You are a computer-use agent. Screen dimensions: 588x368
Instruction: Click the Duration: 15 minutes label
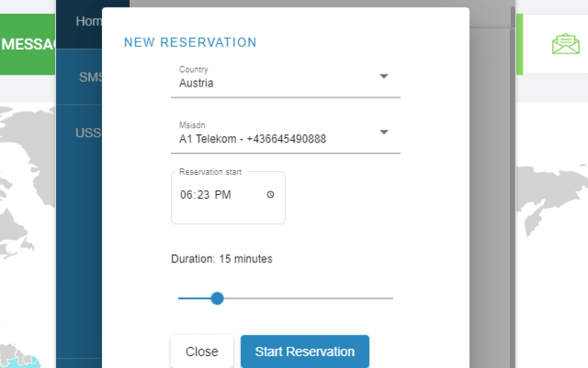pyautogui.click(x=221, y=259)
